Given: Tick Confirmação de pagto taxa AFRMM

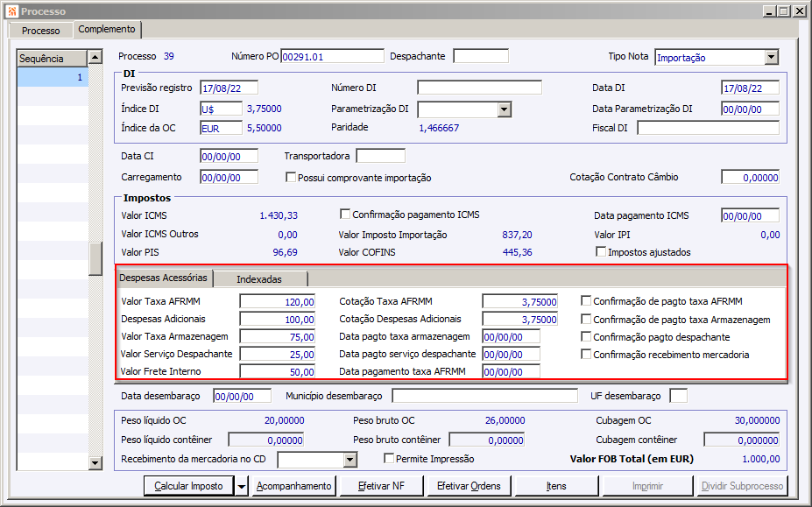Looking at the screenshot, I should pos(586,301).
